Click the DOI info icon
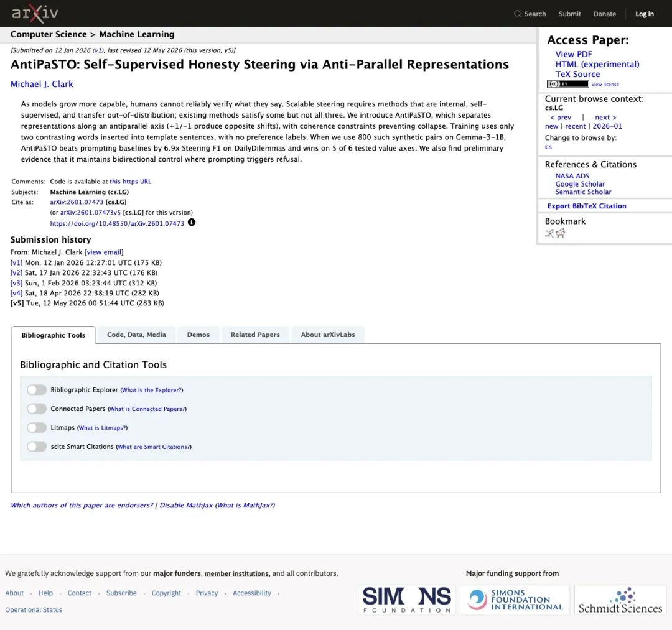 [x=192, y=222]
